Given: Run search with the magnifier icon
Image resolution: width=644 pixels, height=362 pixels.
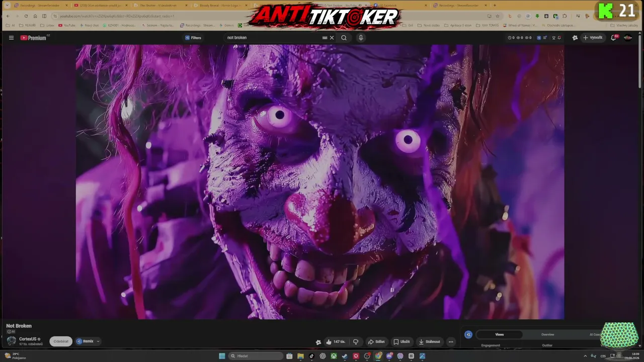Looking at the screenshot, I should (344, 38).
